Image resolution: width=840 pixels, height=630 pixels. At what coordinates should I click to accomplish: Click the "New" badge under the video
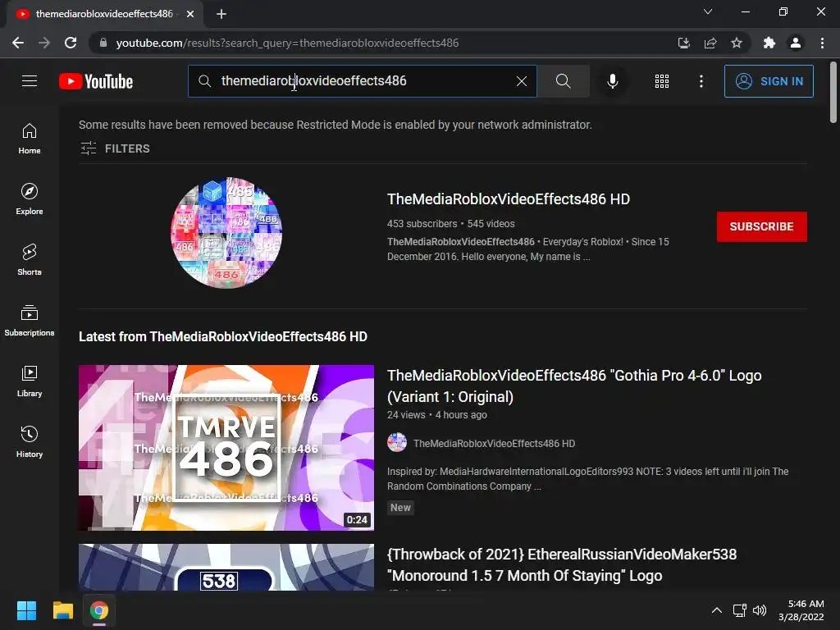[x=400, y=507]
